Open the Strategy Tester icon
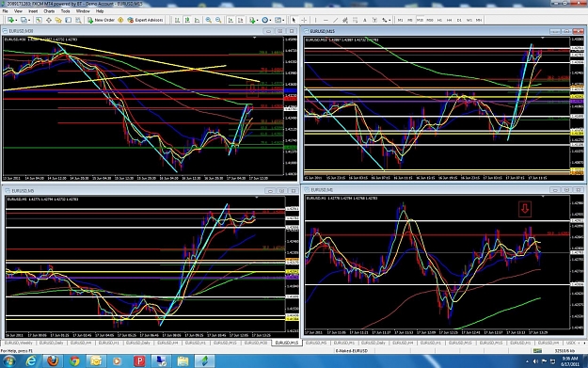The height and width of the screenshot is (368, 588). [x=78, y=20]
